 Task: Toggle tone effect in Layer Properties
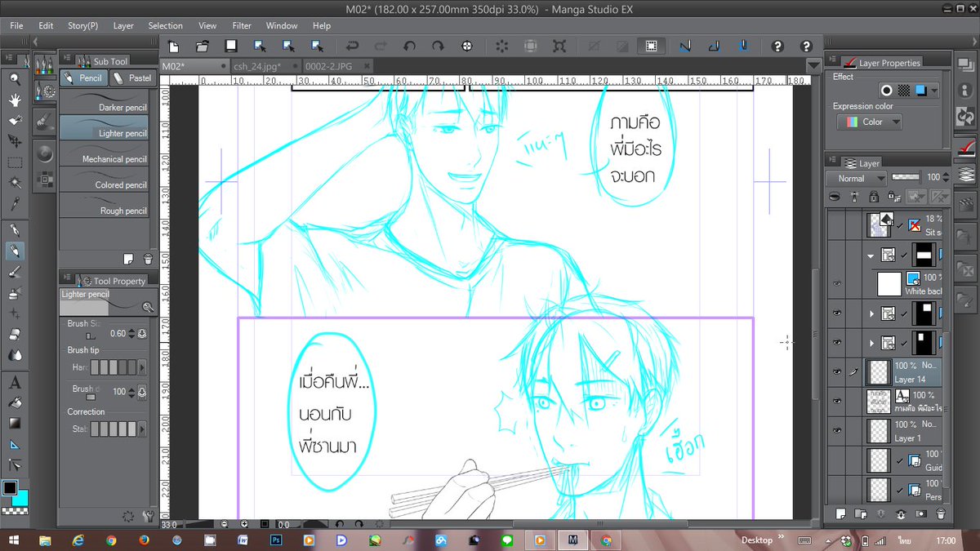click(x=903, y=91)
